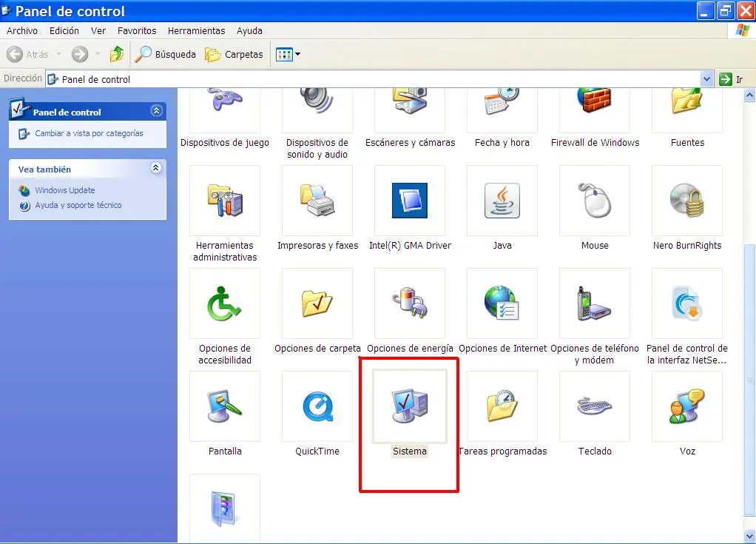
Task: Click the forward navigation arrow button
Action: [x=80, y=54]
